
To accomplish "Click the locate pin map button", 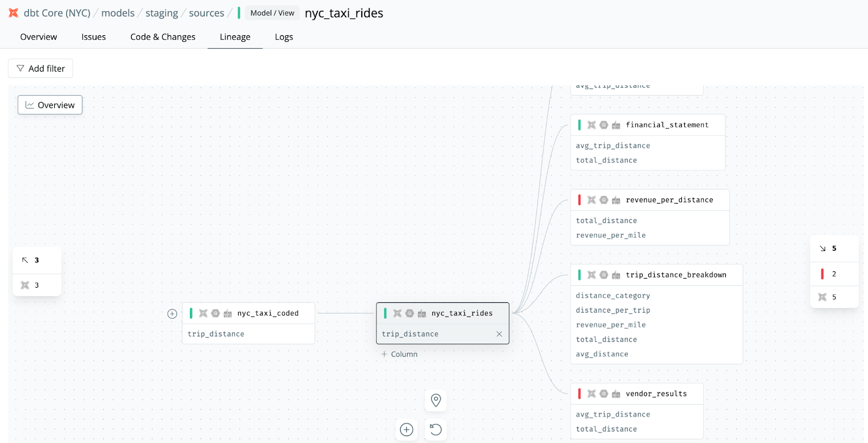I will 436,400.
